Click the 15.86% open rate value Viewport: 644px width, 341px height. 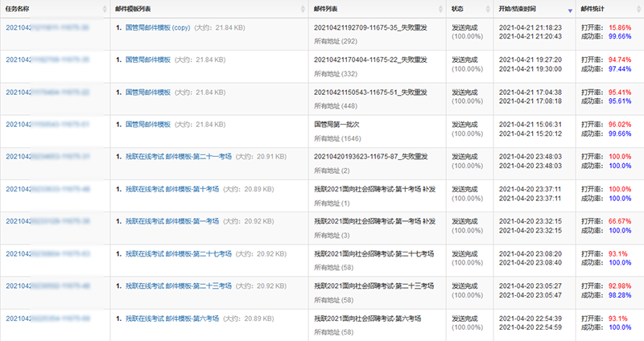click(x=620, y=27)
